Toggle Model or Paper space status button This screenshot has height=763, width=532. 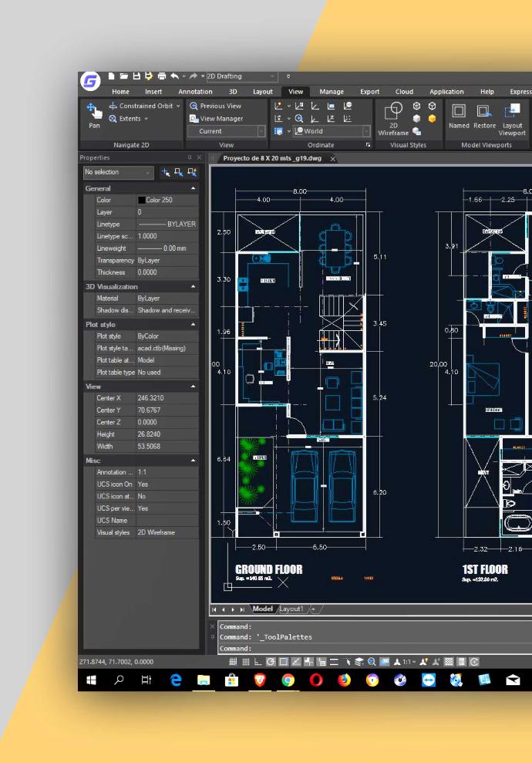(x=384, y=662)
